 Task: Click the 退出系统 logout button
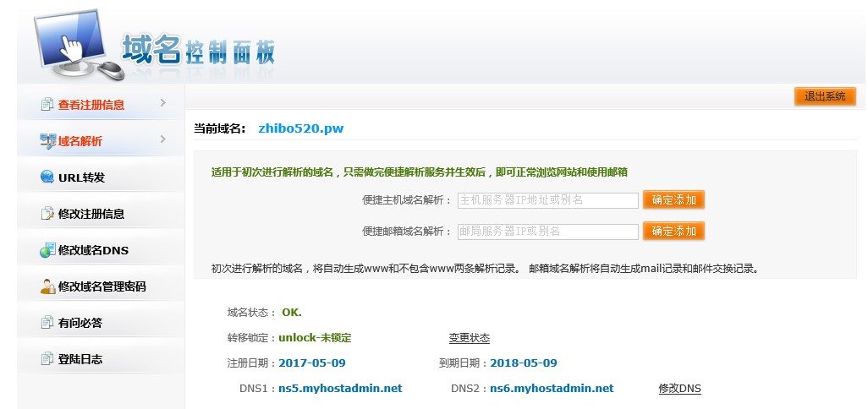825,96
